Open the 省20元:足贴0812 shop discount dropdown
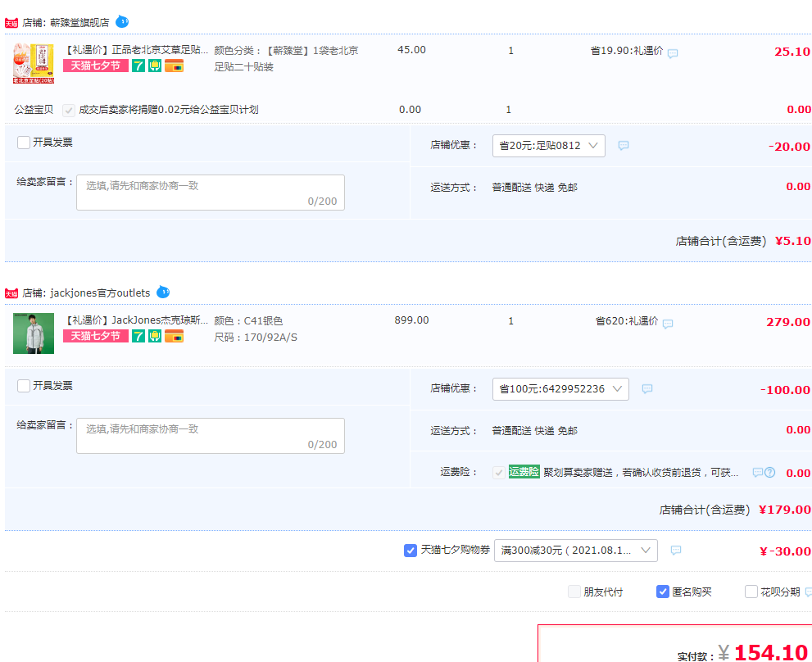 [x=549, y=146]
